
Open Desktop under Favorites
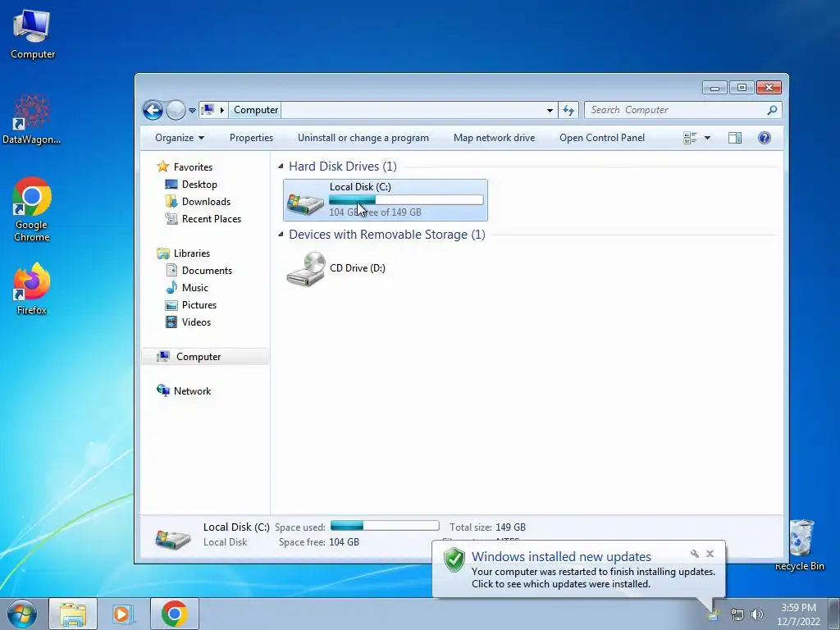pyautogui.click(x=191, y=185)
